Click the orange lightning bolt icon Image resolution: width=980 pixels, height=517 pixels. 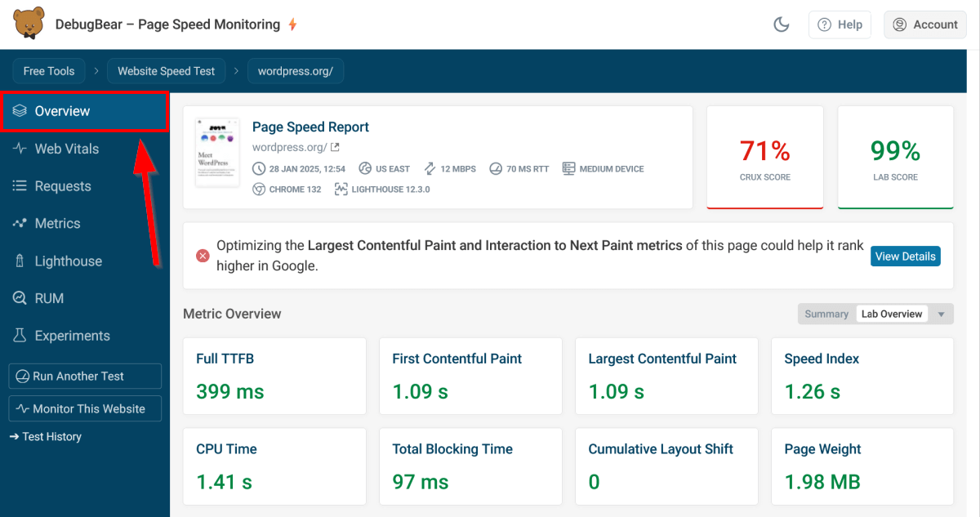click(x=292, y=25)
